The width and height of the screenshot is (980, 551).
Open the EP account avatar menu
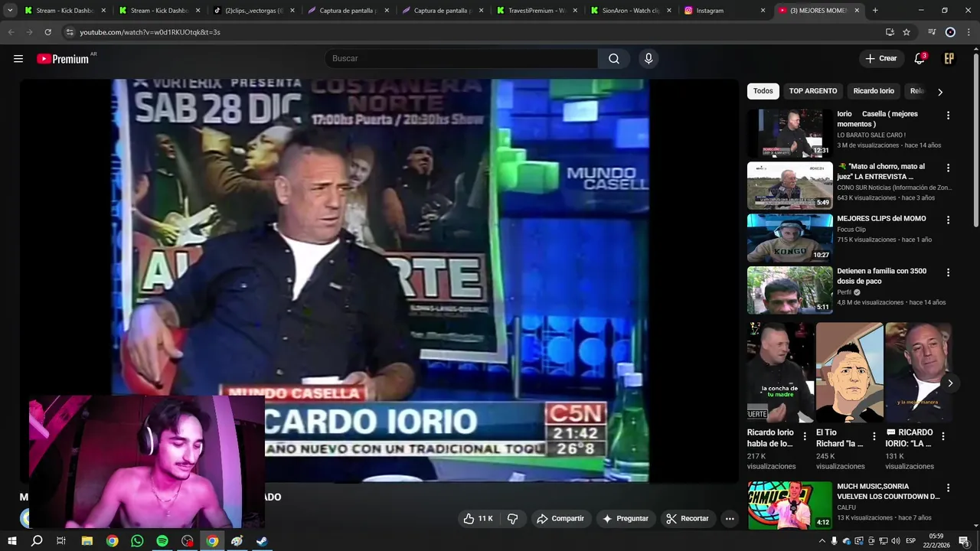pyautogui.click(x=949, y=59)
